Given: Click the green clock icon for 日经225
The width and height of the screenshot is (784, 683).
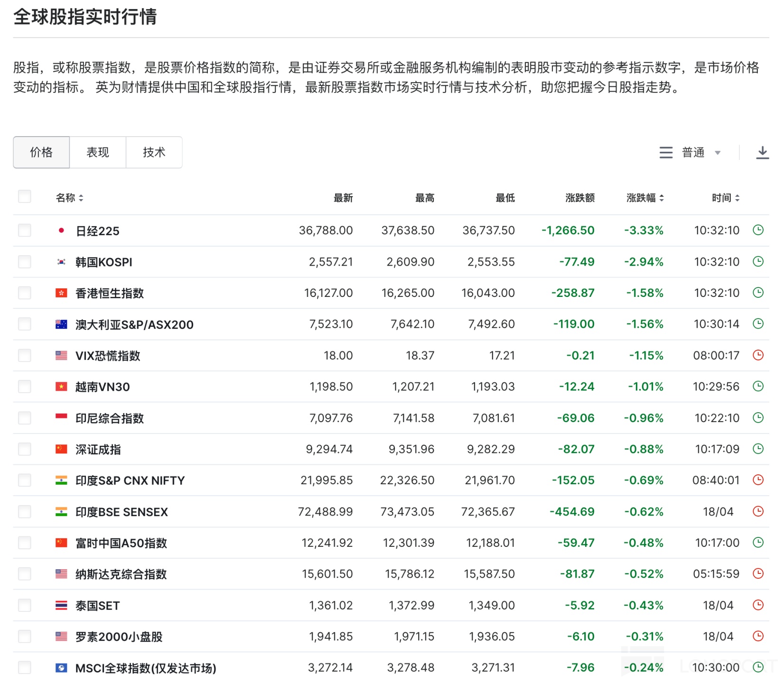Looking at the screenshot, I should 758,230.
